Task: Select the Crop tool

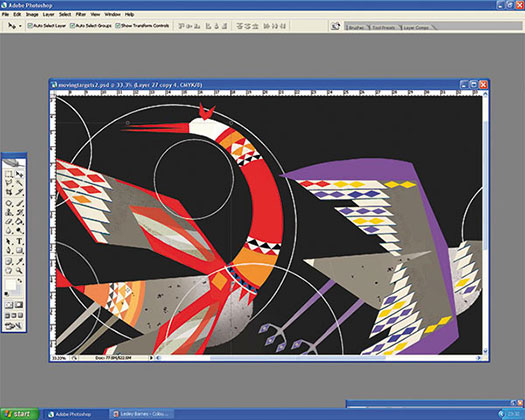Action: click(x=9, y=192)
